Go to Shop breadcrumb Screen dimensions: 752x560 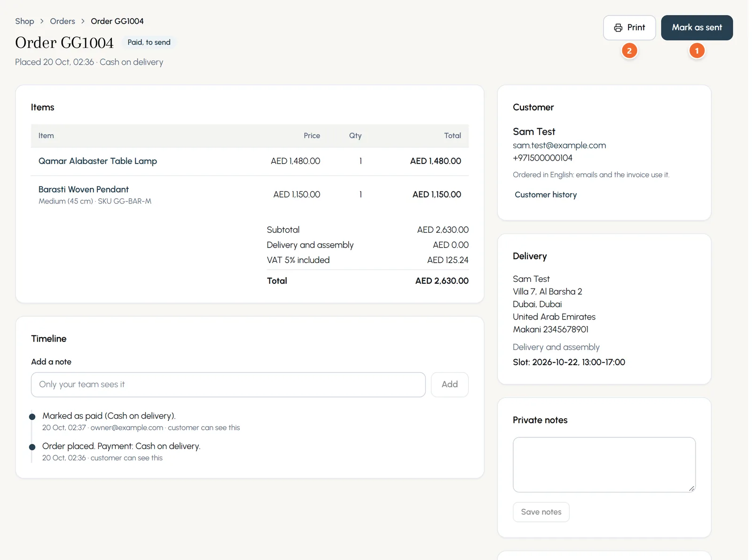point(24,21)
